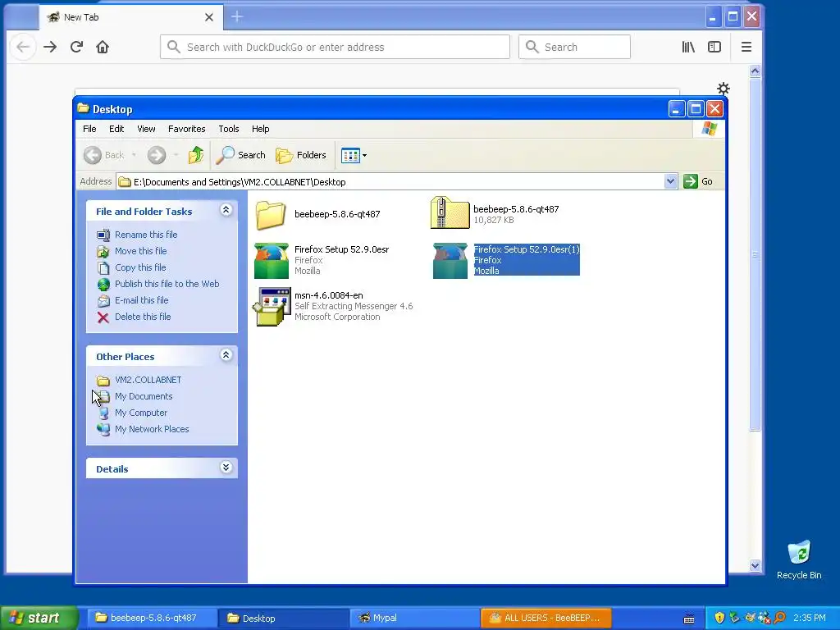Click the browser Search box
The height and width of the screenshot is (630, 840).
[574, 47]
